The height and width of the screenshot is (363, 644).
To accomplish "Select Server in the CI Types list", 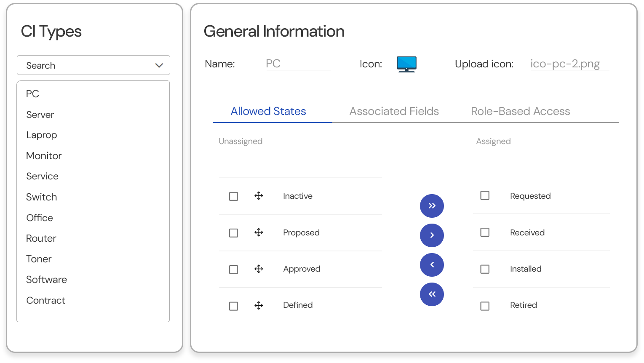I will 40,115.
